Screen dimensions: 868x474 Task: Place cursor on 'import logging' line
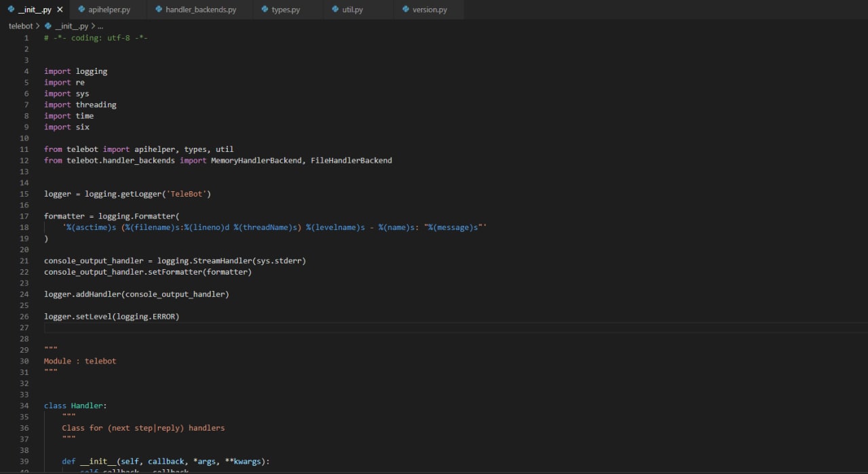point(75,71)
